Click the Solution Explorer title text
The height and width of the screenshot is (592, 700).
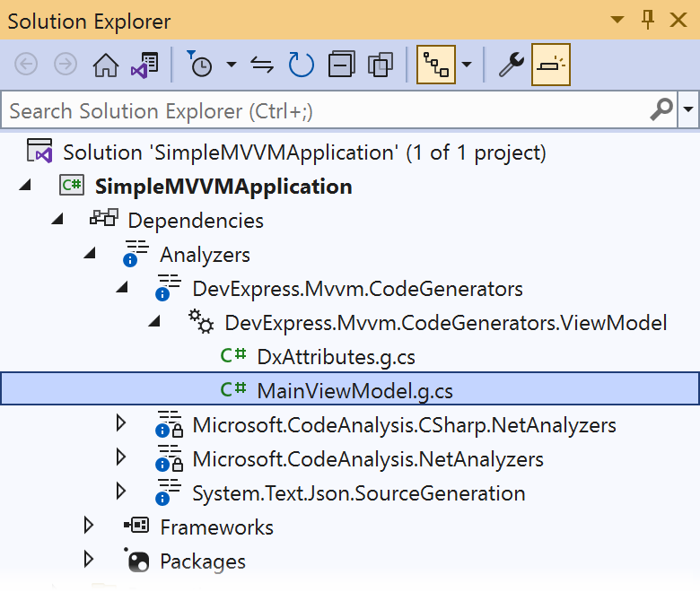(x=89, y=22)
